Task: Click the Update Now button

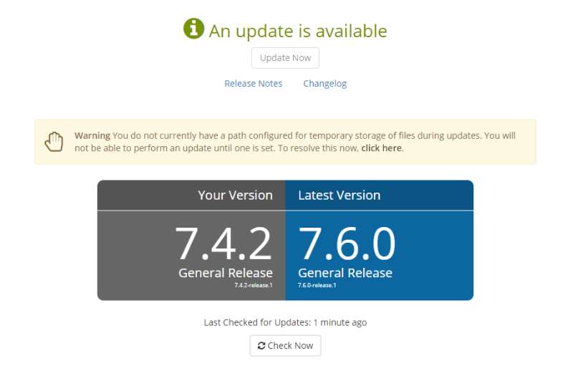Action: click(285, 58)
